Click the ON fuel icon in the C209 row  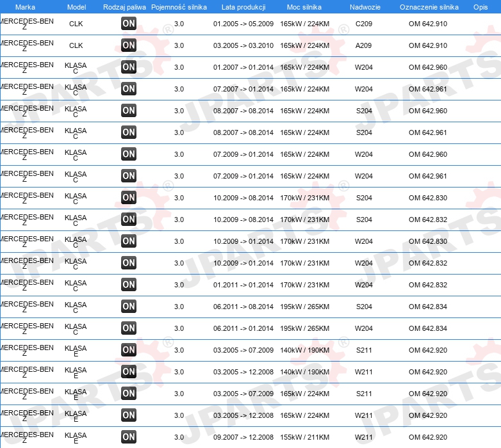pos(129,24)
